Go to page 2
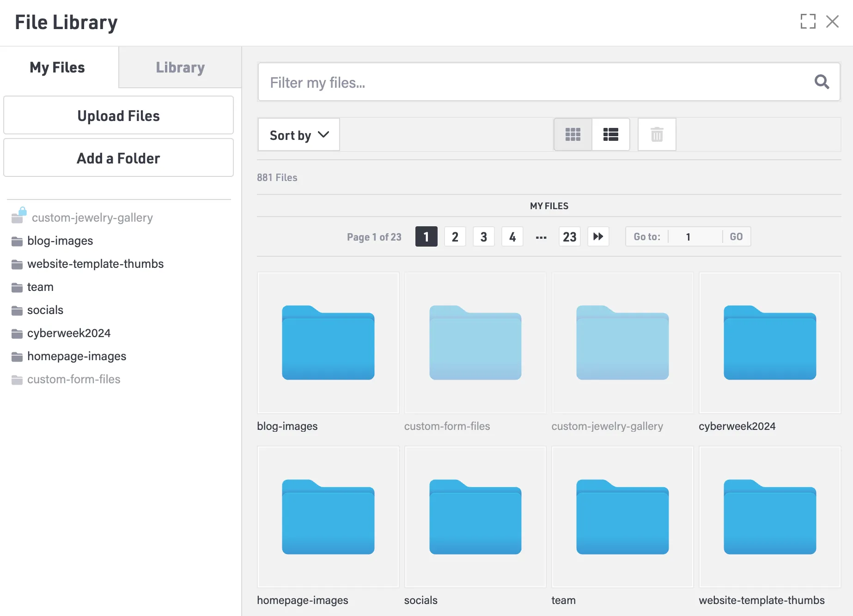The width and height of the screenshot is (853, 616). click(455, 237)
